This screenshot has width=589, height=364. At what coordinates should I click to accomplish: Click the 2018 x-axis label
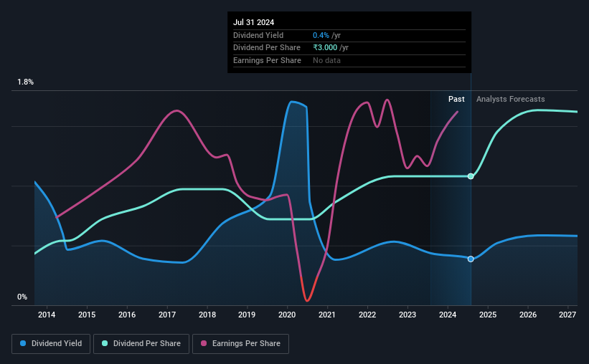pos(207,315)
